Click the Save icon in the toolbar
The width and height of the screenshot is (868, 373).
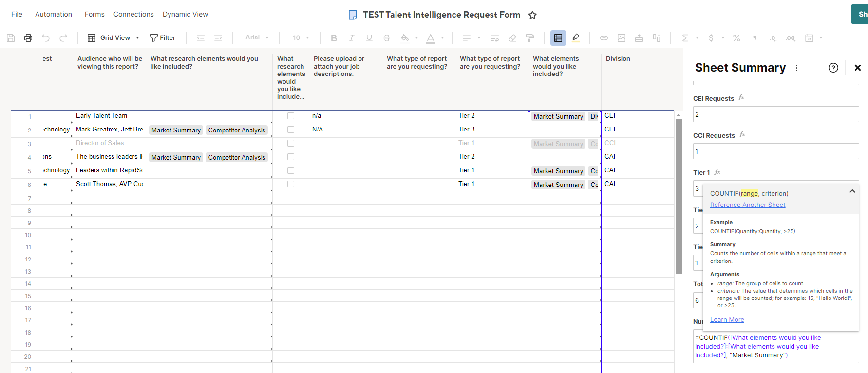click(11, 38)
